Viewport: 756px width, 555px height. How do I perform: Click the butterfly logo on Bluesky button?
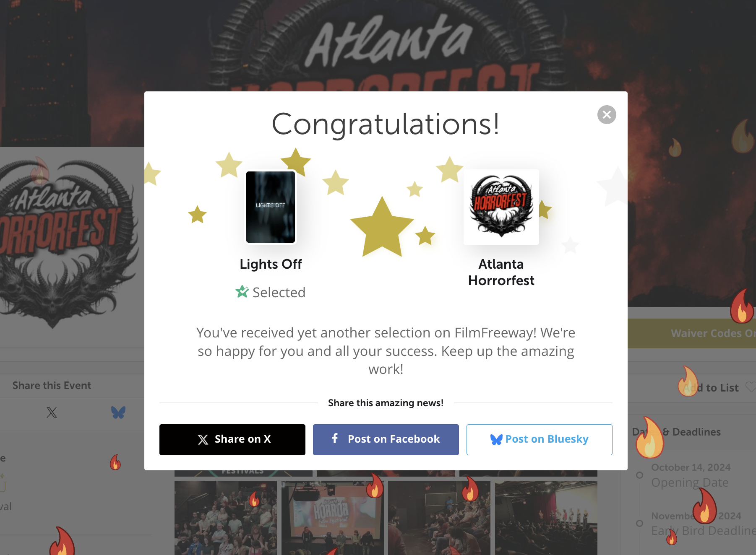tap(496, 439)
